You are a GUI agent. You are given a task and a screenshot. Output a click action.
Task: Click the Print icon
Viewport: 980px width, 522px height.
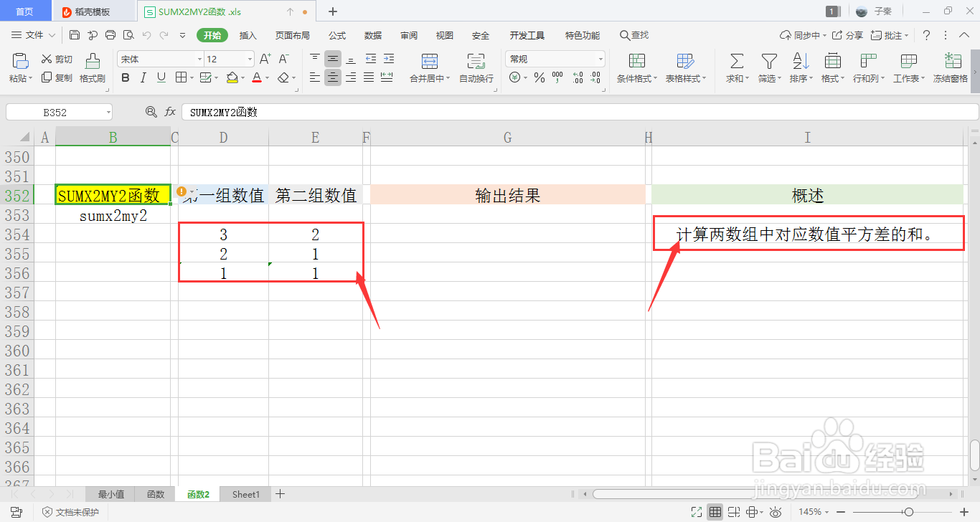[110, 35]
